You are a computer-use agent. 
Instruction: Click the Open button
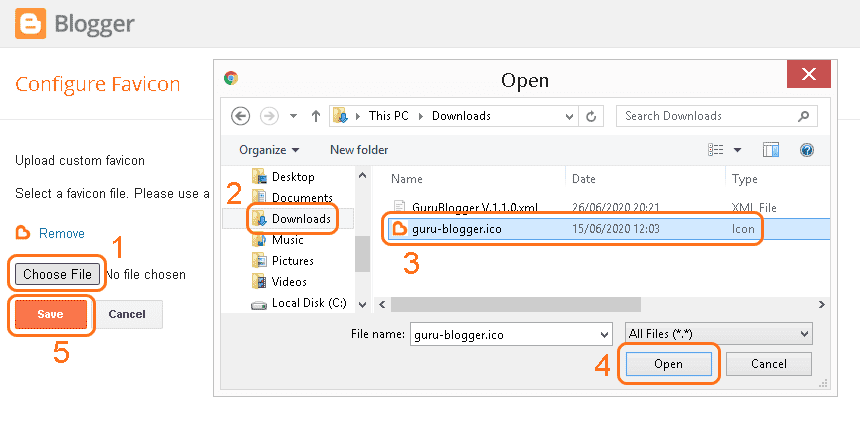[668, 364]
